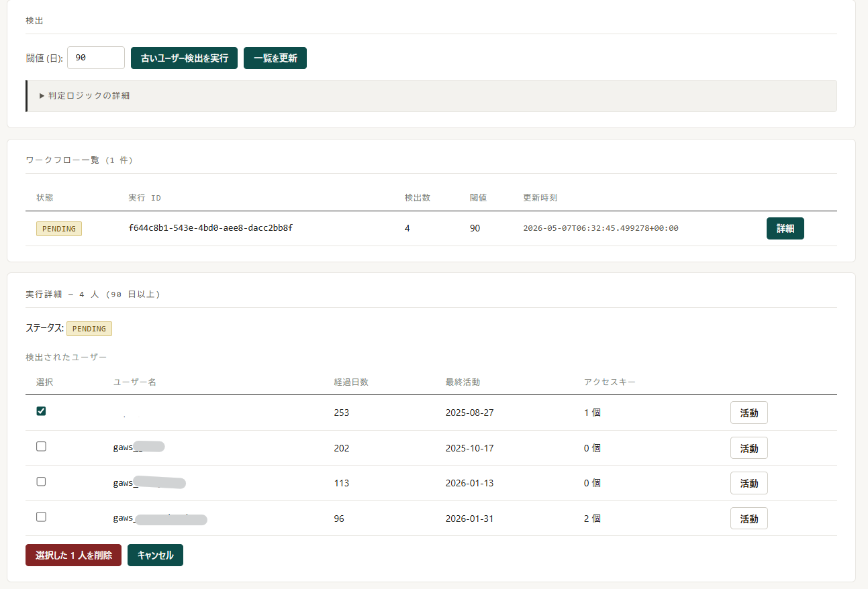
Task: Click the 経過日数 value 253
Action: [x=341, y=413]
